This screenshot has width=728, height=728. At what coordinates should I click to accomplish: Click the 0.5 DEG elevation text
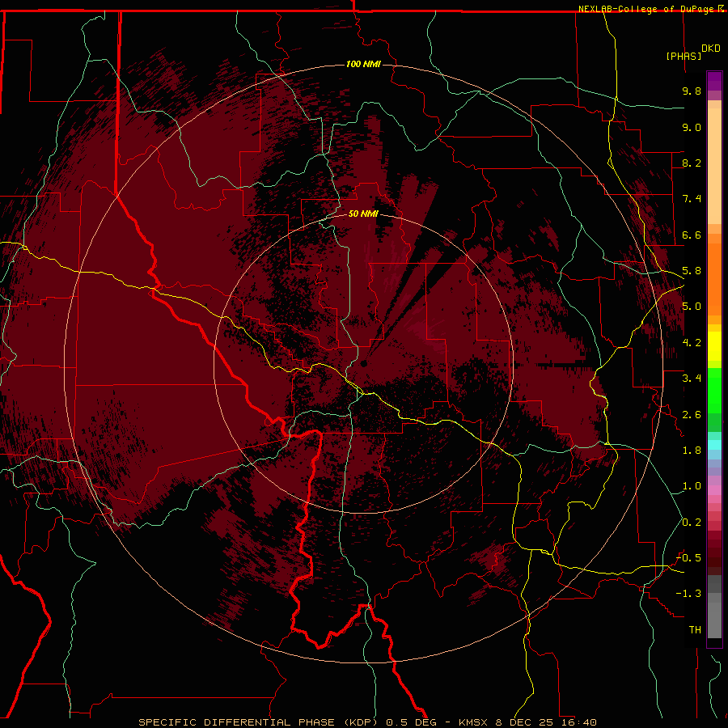click(411, 722)
